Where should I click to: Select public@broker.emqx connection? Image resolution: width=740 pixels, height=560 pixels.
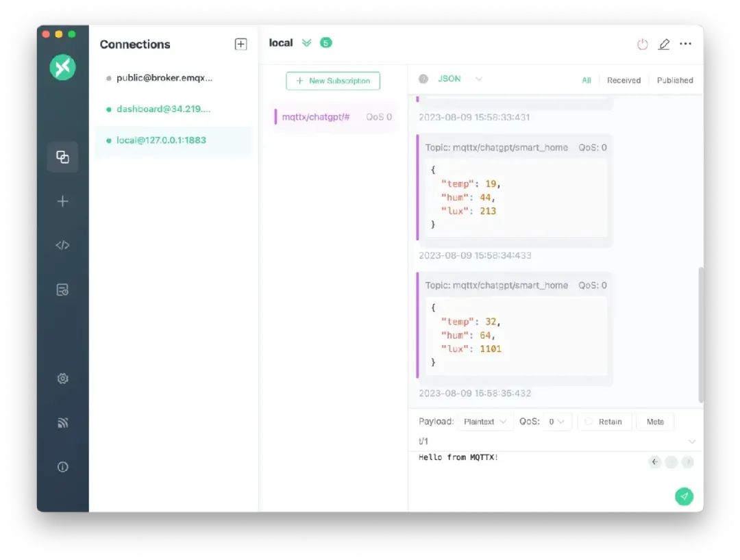tap(173, 78)
